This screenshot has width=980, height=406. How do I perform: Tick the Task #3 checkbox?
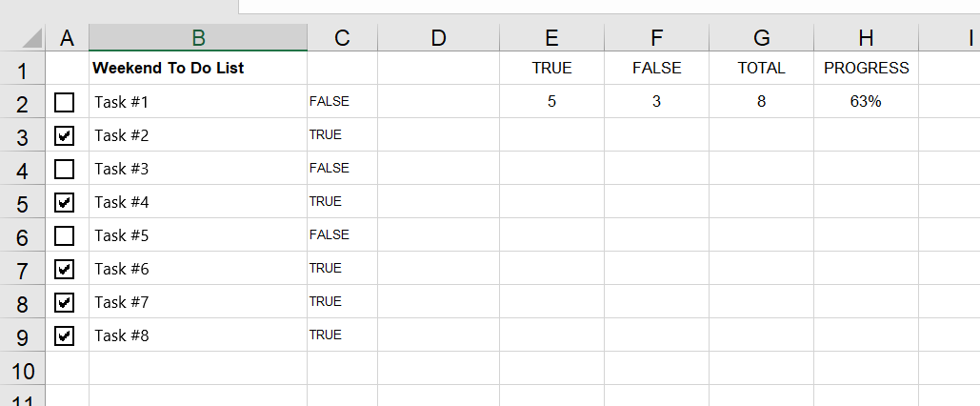click(x=65, y=169)
